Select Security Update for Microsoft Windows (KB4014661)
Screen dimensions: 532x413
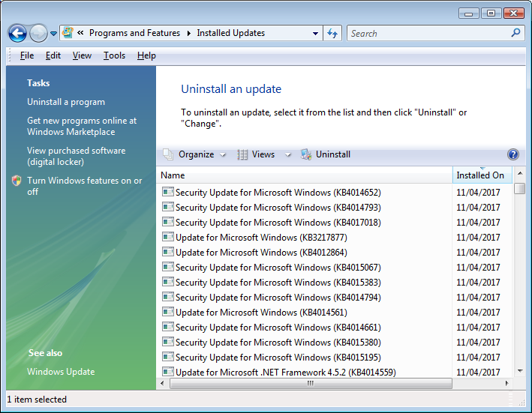(278, 328)
